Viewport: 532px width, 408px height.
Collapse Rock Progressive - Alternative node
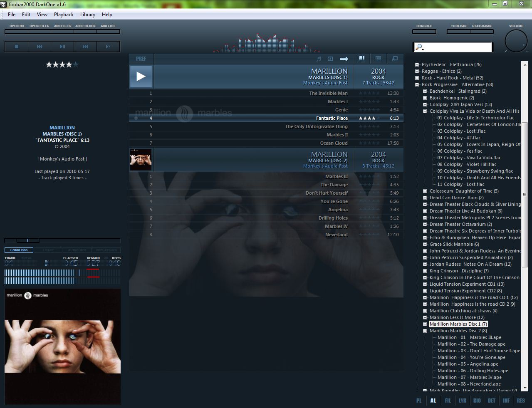click(x=417, y=84)
